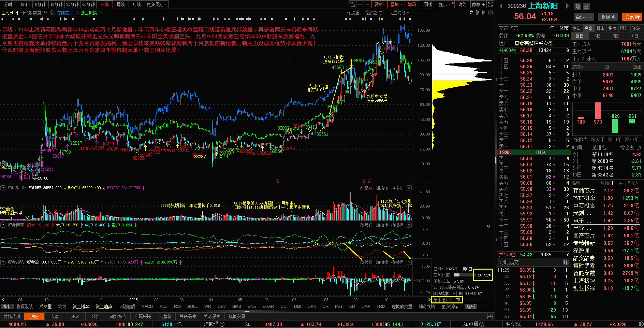This screenshot has height=328, width=644.
Task: Click the lock chart icon in top toolbar
Action: coord(352,4)
